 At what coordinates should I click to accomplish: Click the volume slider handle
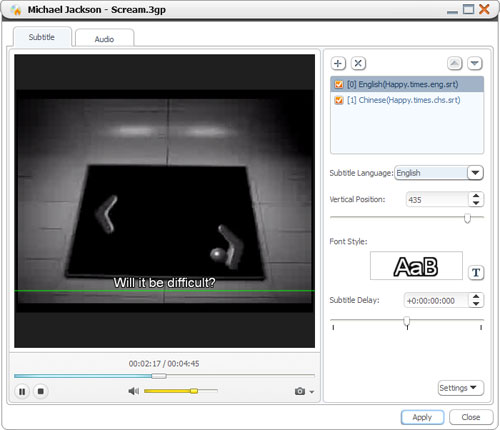pos(194,391)
